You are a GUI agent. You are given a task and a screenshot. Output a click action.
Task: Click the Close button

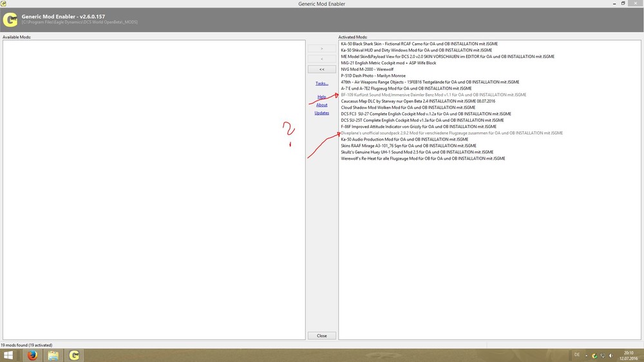click(321, 336)
